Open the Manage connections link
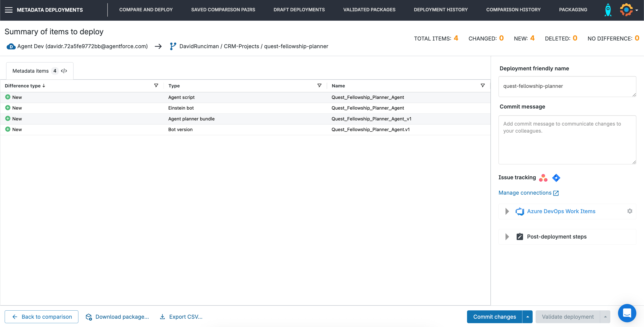The height and width of the screenshot is (327, 644). [x=525, y=193]
